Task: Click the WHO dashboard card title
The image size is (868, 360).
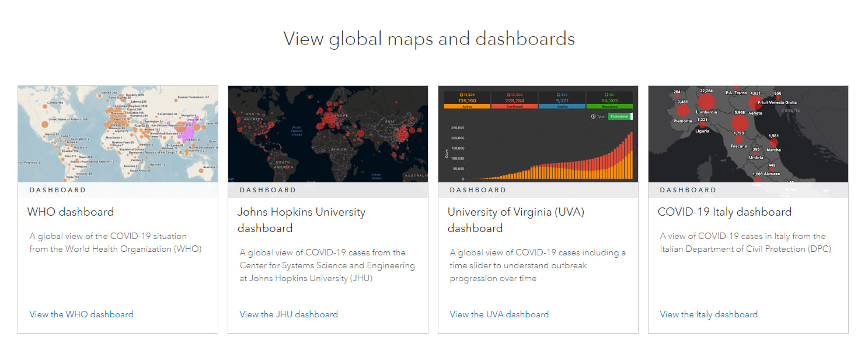Action: tap(71, 212)
